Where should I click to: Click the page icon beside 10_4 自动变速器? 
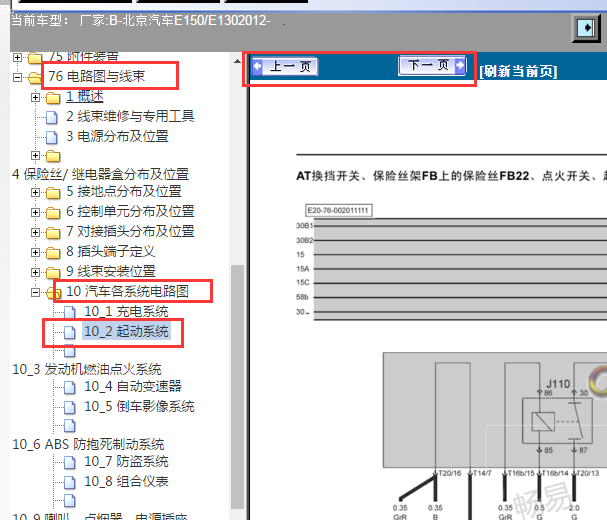tap(70, 387)
